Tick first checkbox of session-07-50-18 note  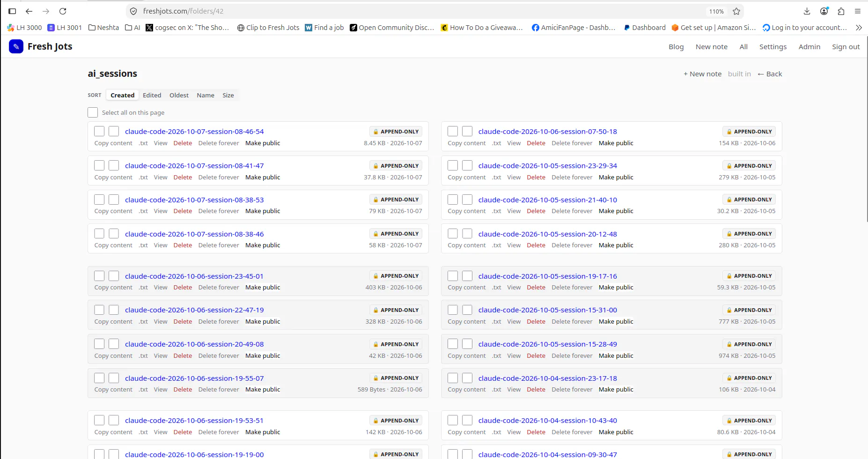click(453, 132)
